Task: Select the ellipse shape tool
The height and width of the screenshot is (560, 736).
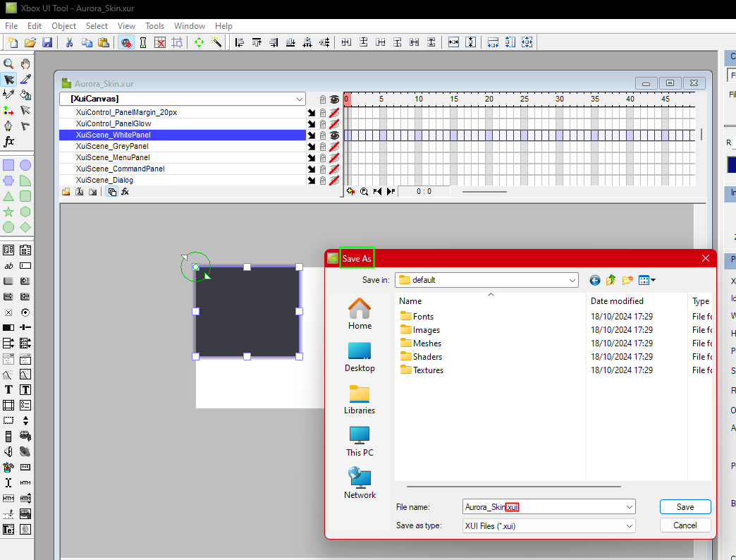Action: tap(25, 165)
